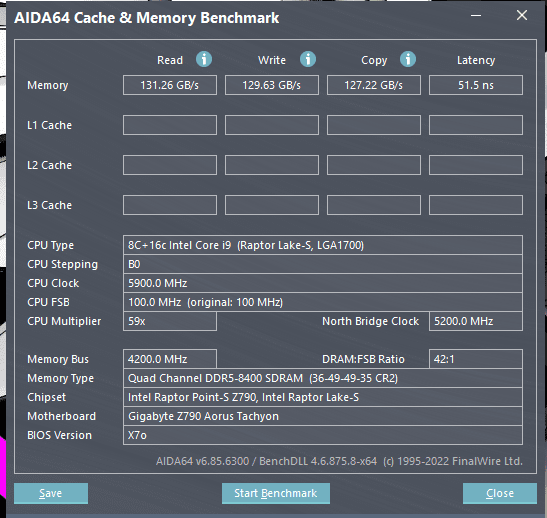Click the L2 Cache row label

click(x=50, y=165)
